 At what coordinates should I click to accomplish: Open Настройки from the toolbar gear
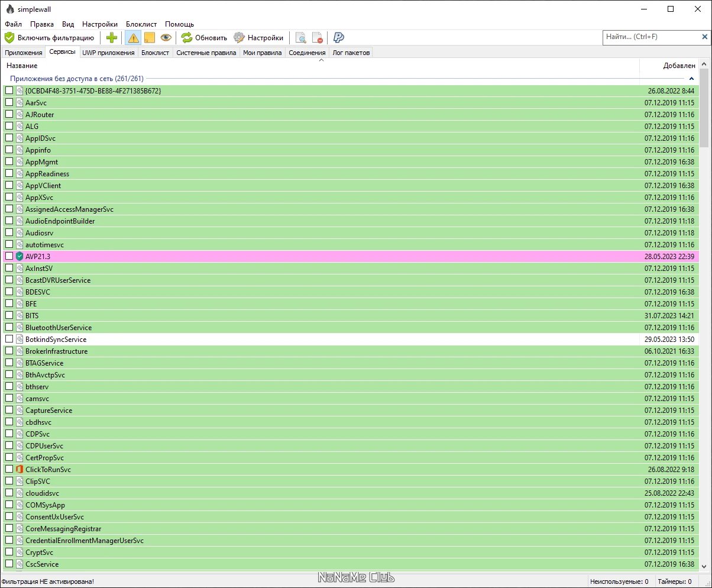[258, 37]
